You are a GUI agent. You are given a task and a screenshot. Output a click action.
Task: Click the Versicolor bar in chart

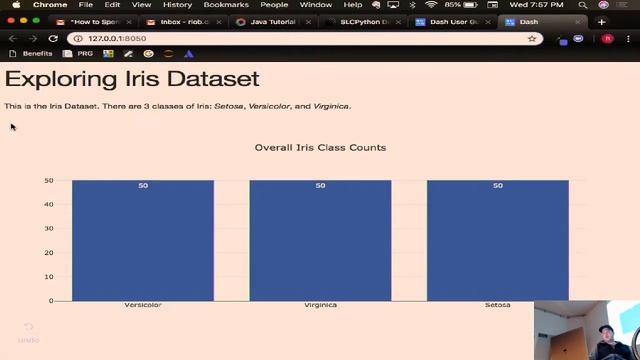point(143,240)
